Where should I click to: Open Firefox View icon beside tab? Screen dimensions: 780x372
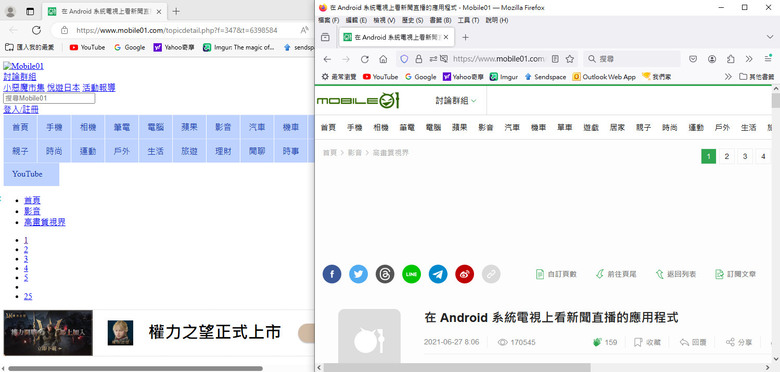coord(325,37)
